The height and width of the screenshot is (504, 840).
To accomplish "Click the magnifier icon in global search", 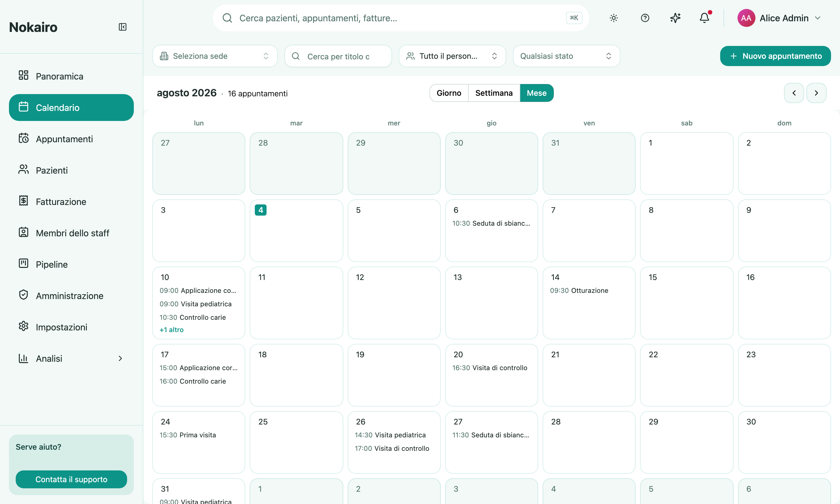I will tap(227, 18).
